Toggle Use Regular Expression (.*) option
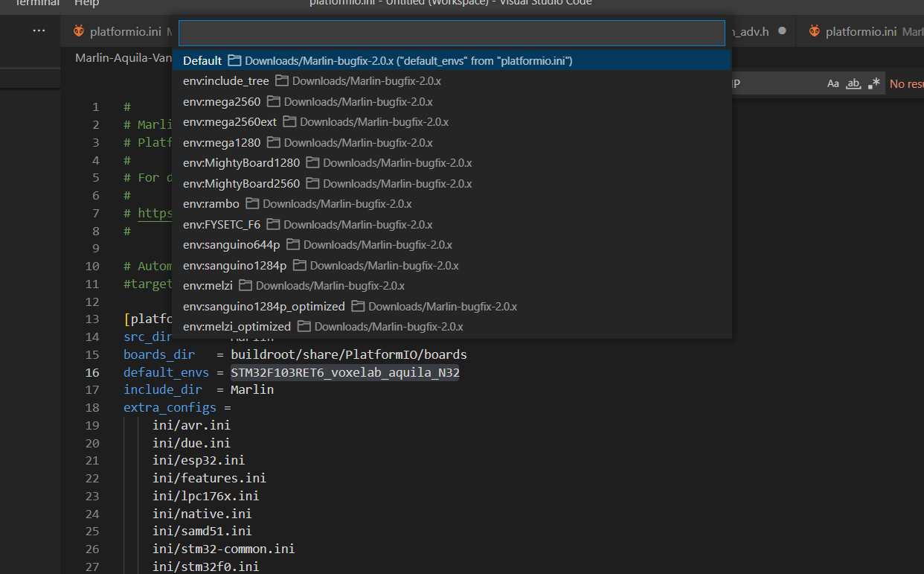 coord(874,83)
